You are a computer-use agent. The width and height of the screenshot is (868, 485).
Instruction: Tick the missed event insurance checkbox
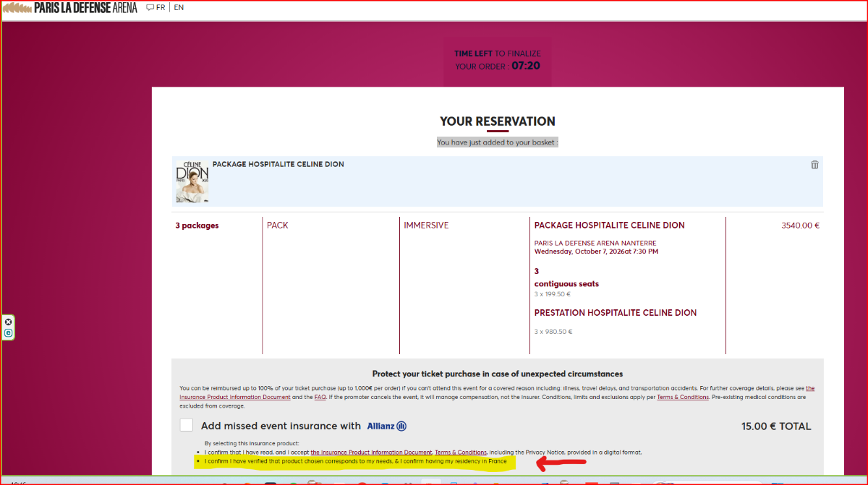pyautogui.click(x=187, y=426)
